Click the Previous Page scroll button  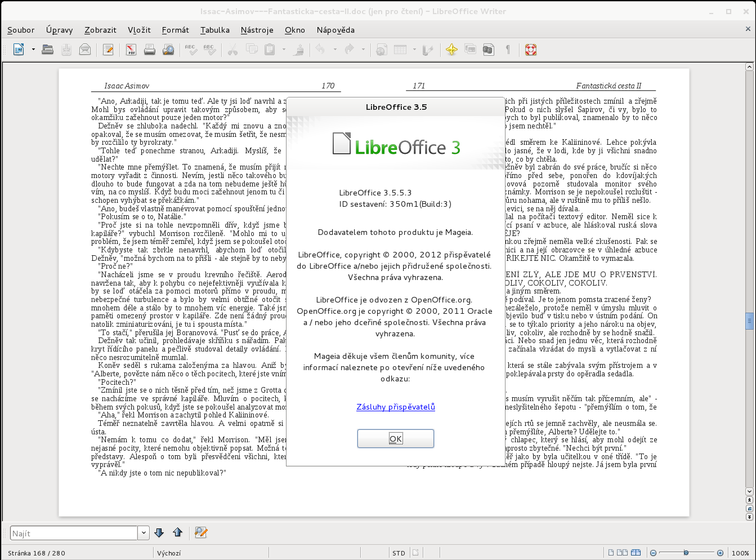click(x=749, y=500)
